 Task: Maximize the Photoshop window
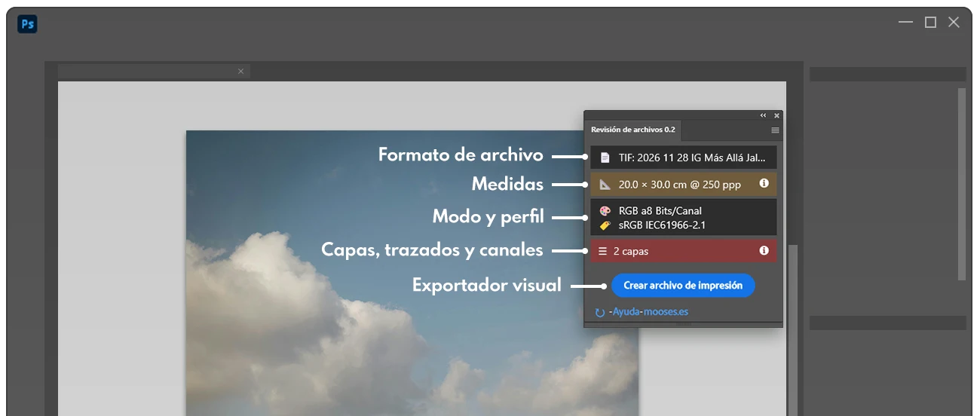point(930,23)
